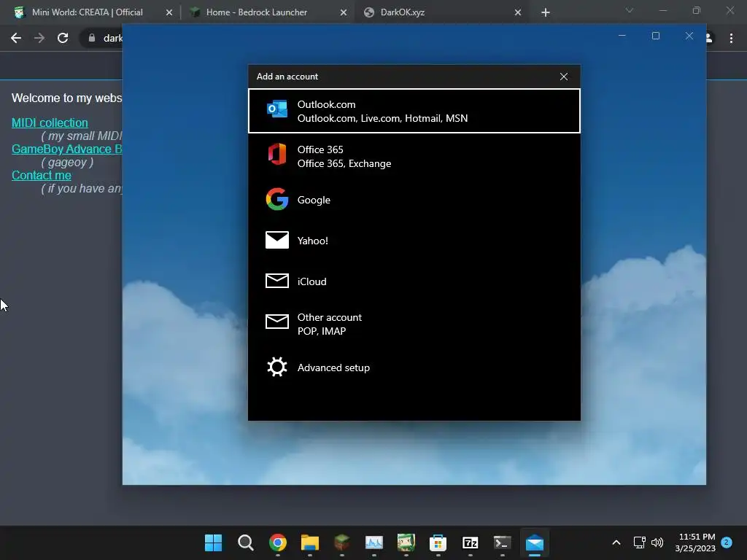Open Bedrock Launcher block icon in taskbar
747x560 pixels.
tap(341, 542)
